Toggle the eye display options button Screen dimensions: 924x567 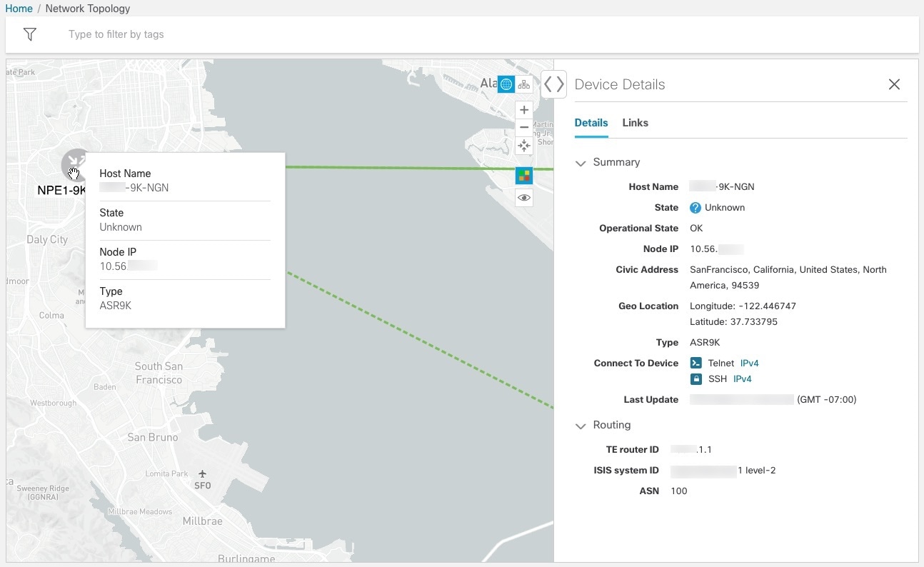click(x=524, y=198)
